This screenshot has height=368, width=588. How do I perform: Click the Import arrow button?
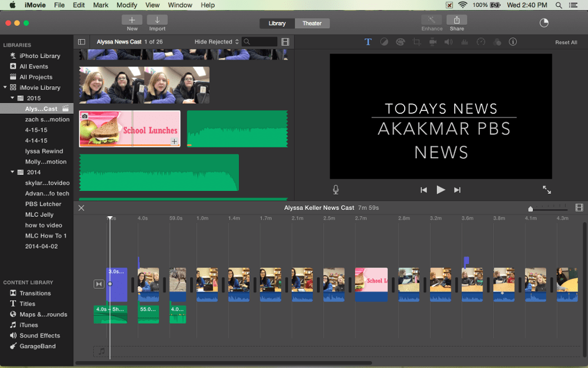click(x=157, y=20)
